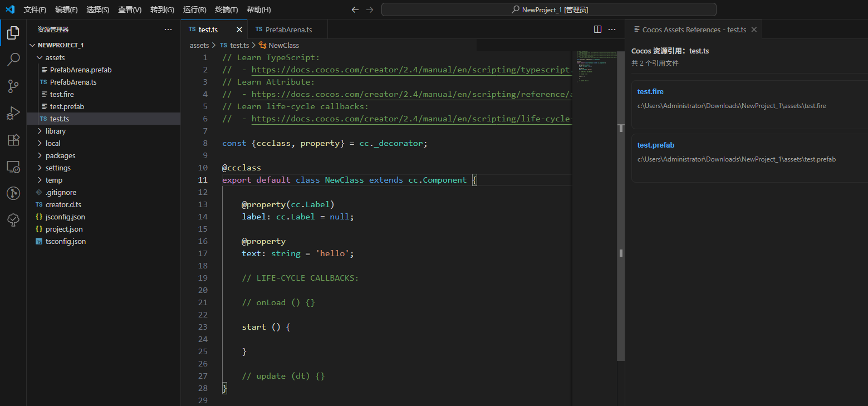Switch to the PrefabArena.ts tab

point(288,30)
